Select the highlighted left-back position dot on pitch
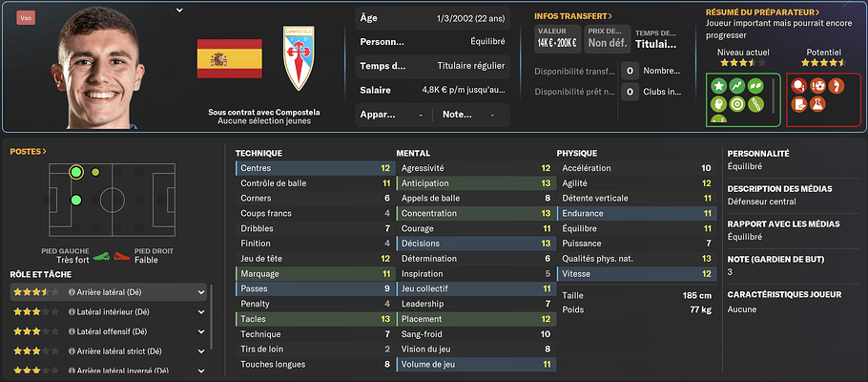The height and width of the screenshot is (382, 868). pos(76,173)
